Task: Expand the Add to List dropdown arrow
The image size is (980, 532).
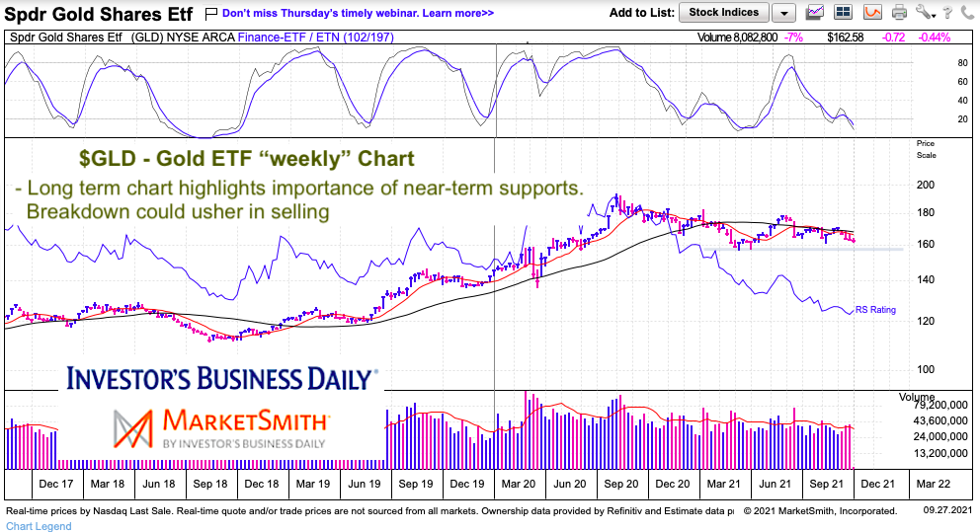Action: pyautogui.click(x=783, y=13)
